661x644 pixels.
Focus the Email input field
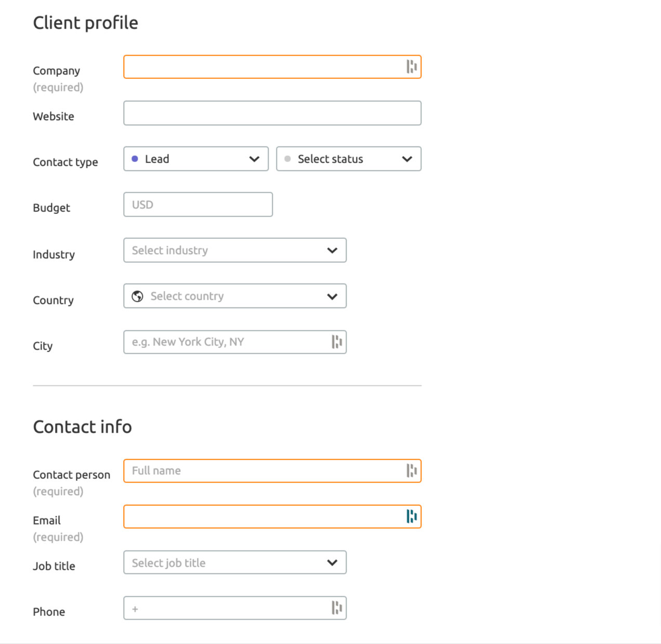[272, 517]
